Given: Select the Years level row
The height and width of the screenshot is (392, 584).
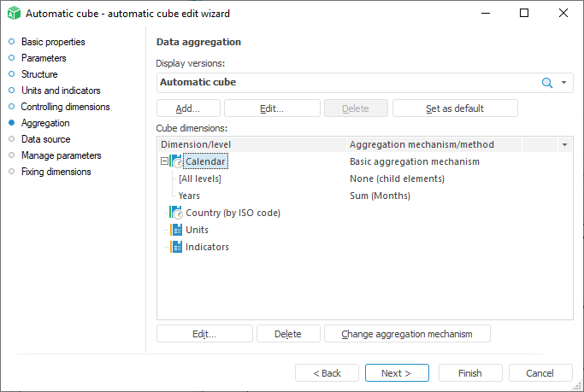Looking at the screenshot, I should click(x=190, y=196).
